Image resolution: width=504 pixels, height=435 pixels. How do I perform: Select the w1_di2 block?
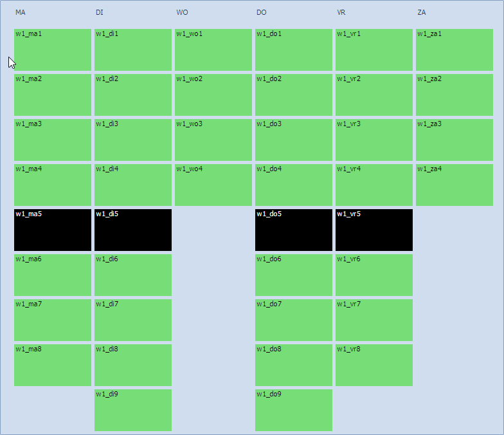(x=133, y=95)
